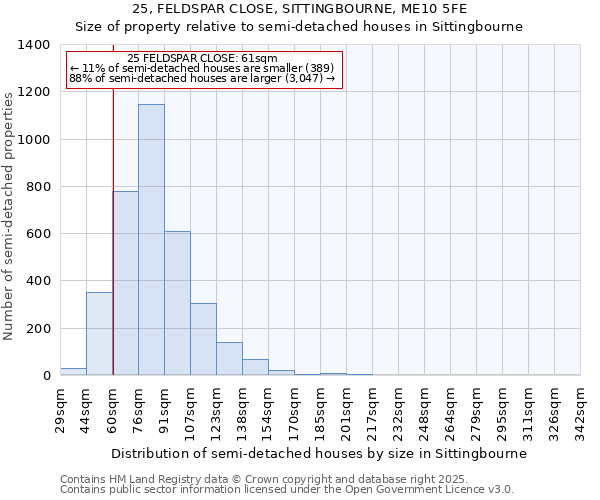This screenshot has height=500, width=600.
Task: Click the y-axis tick value '1400'
Action: (x=34, y=45)
